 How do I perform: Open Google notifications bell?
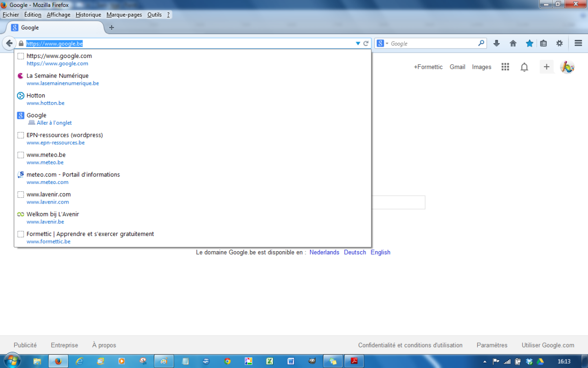click(524, 67)
